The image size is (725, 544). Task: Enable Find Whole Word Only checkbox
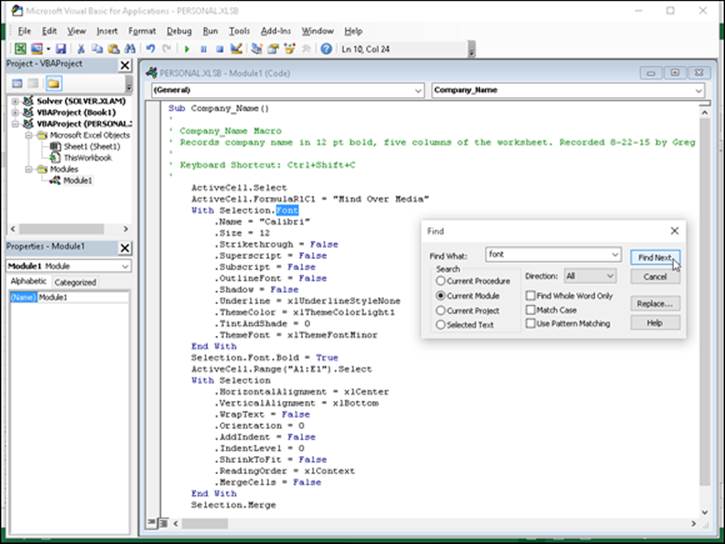click(x=530, y=295)
